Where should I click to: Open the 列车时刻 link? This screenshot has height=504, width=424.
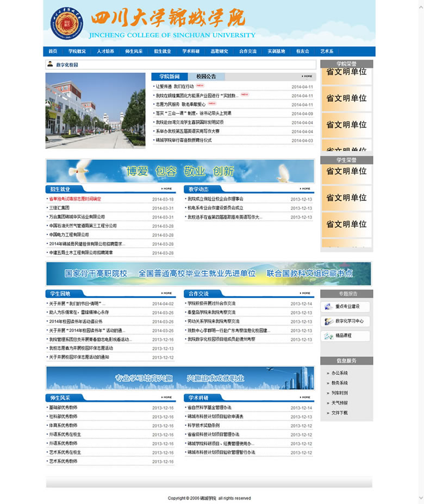(x=339, y=393)
